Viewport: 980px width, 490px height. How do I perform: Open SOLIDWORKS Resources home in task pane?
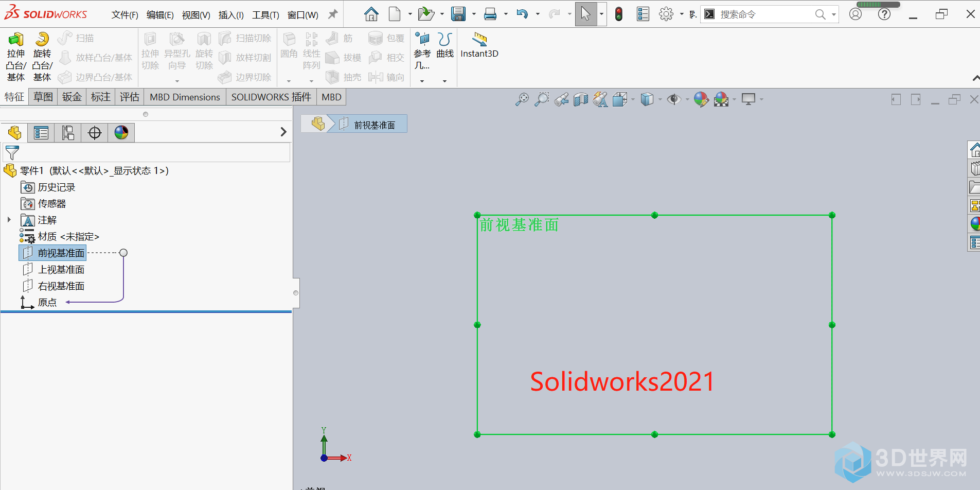[975, 150]
